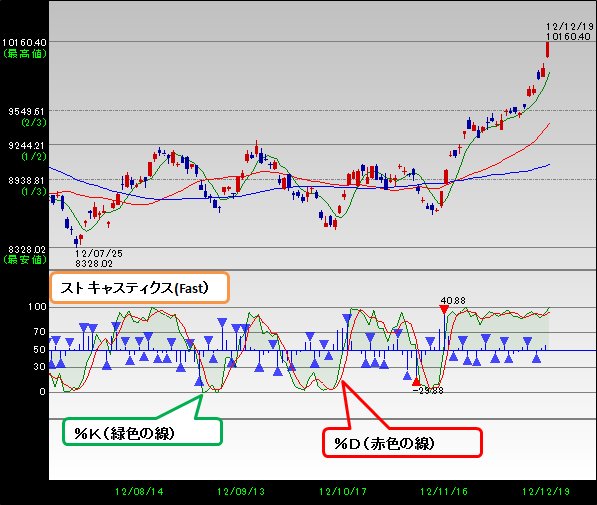The width and height of the screenshot is (597, 505).
Task: Select the 8328.02 最安値 axis label
Action: (x=24, y=254)
